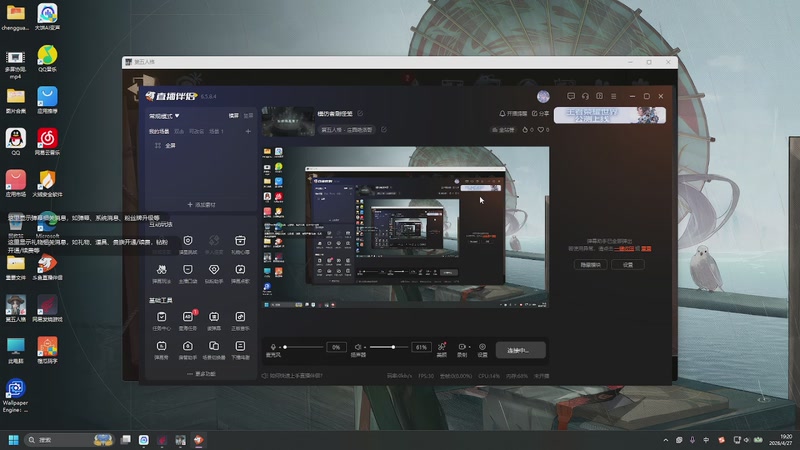Open the 此电脑 desktop icon
This screenshot has height=450, width=800.
click(x=15, y=350)
